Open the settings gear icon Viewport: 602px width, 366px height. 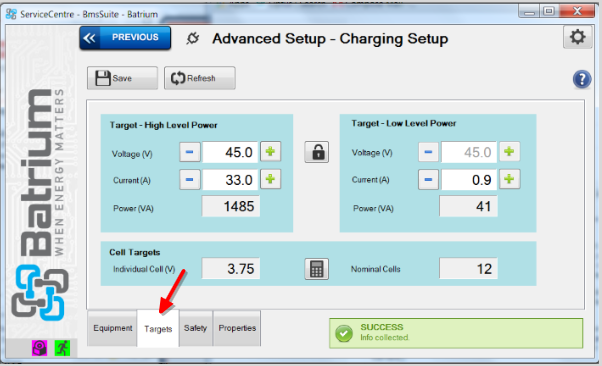(577, 37)
